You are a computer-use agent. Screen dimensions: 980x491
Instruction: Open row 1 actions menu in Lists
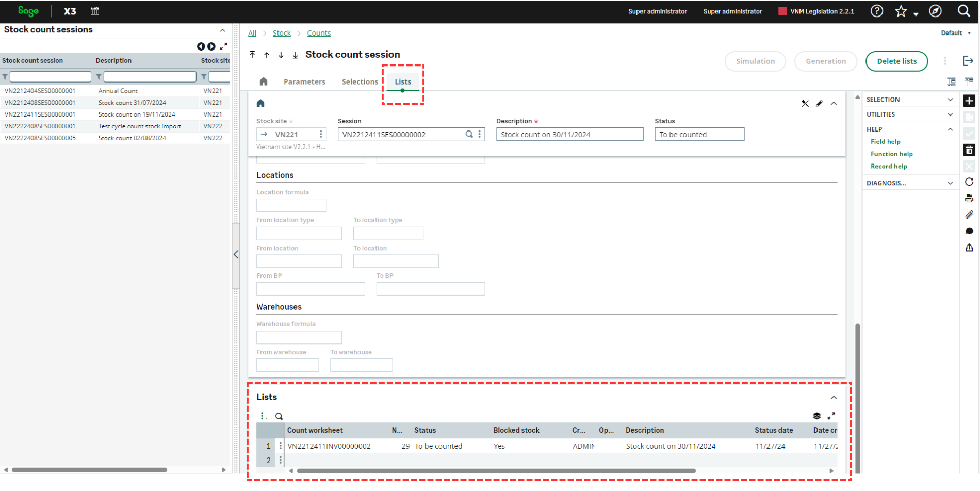[281, 446]
